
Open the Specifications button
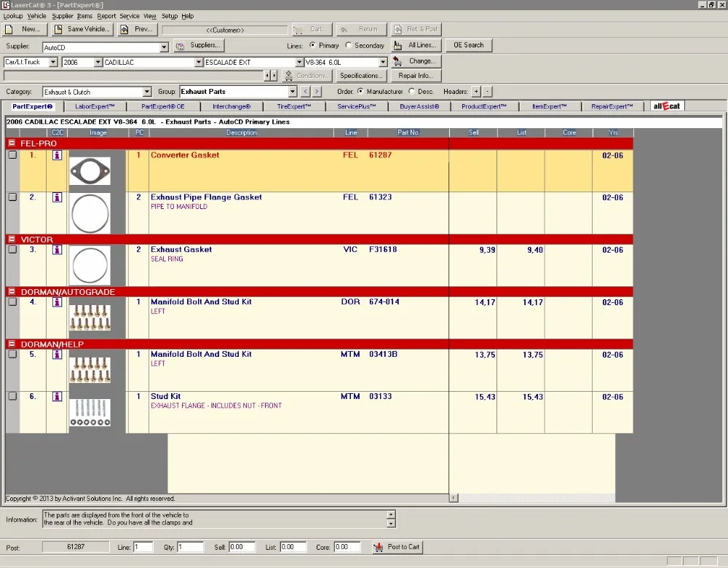click(x=361, y=76)
